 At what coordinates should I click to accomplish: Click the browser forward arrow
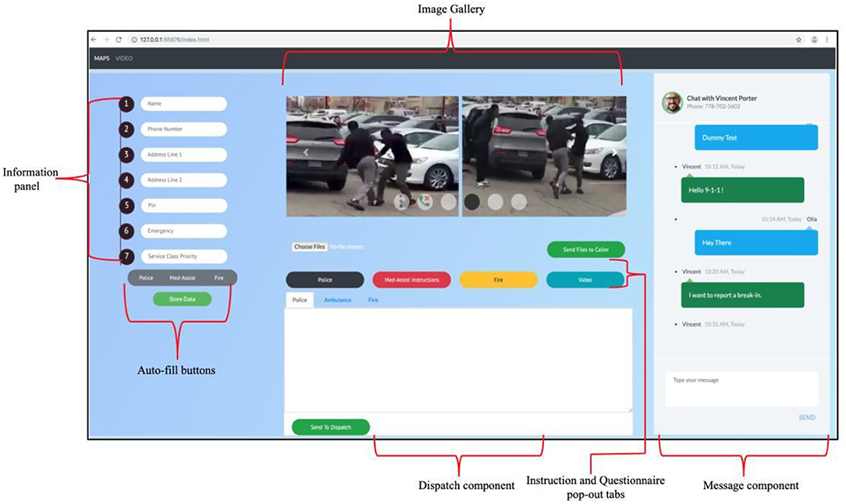click(x=106, y=39)
